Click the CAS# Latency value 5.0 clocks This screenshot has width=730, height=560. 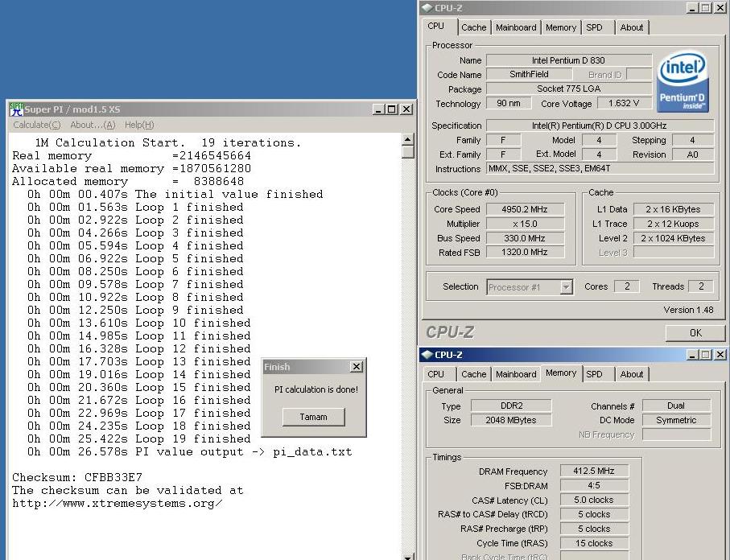tap(594, 500)
